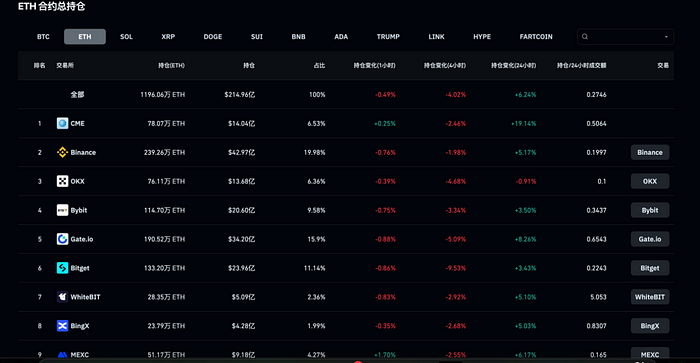Image resolution: width=700 pixels, height=363 pixels.
Task: Click the Gate.io logo icon
Action: tap(62, 239)
